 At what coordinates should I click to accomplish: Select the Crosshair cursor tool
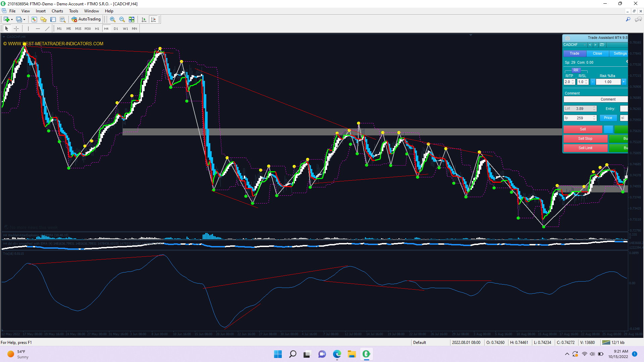pyautogui.click(x=16, y=28)
